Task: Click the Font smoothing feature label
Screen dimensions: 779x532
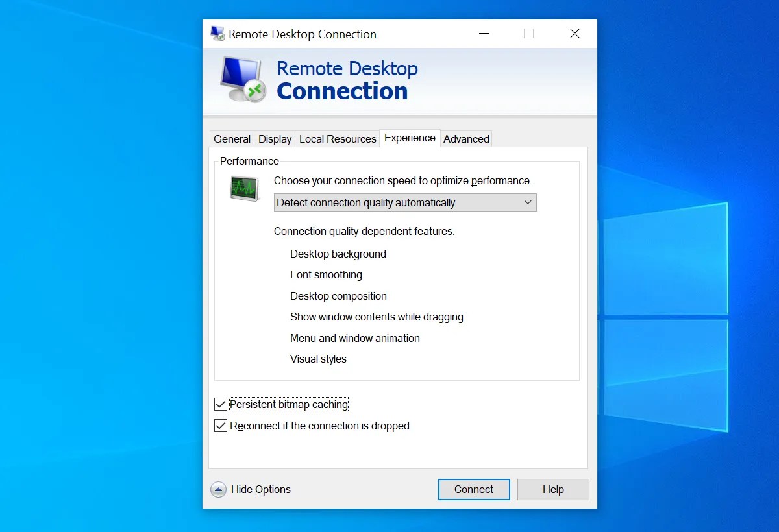Action: click(326, 274)
